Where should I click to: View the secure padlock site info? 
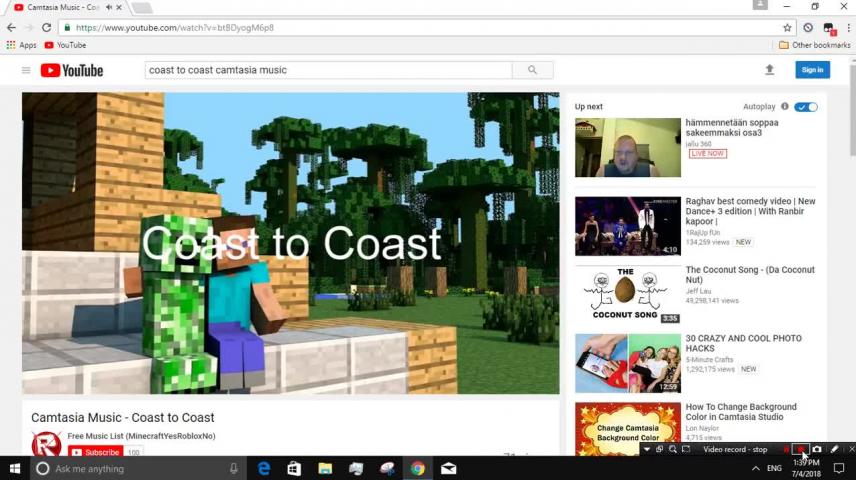pos(67,27)
